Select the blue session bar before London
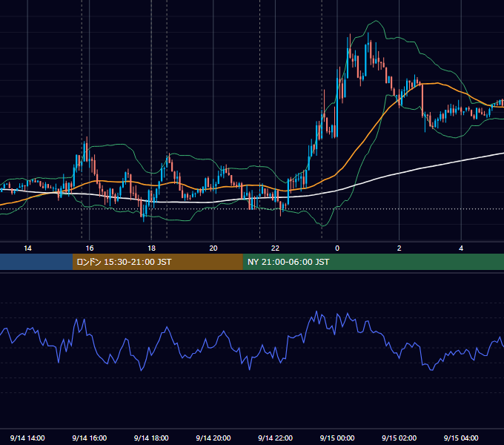The image size is (504, 445). 36,262
